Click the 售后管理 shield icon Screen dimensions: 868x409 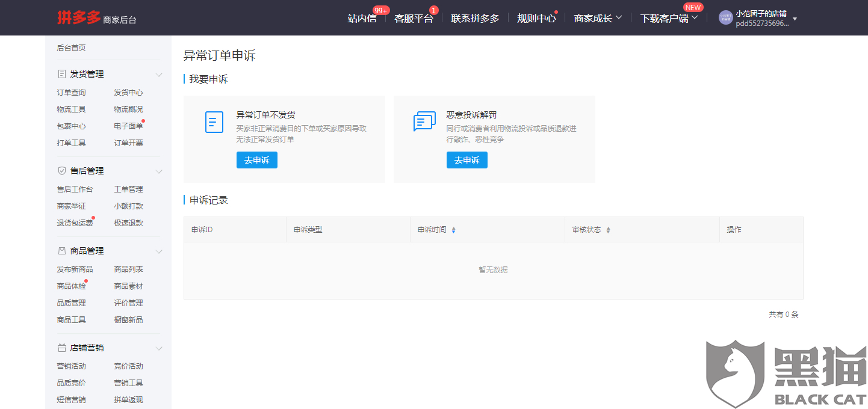61,170
